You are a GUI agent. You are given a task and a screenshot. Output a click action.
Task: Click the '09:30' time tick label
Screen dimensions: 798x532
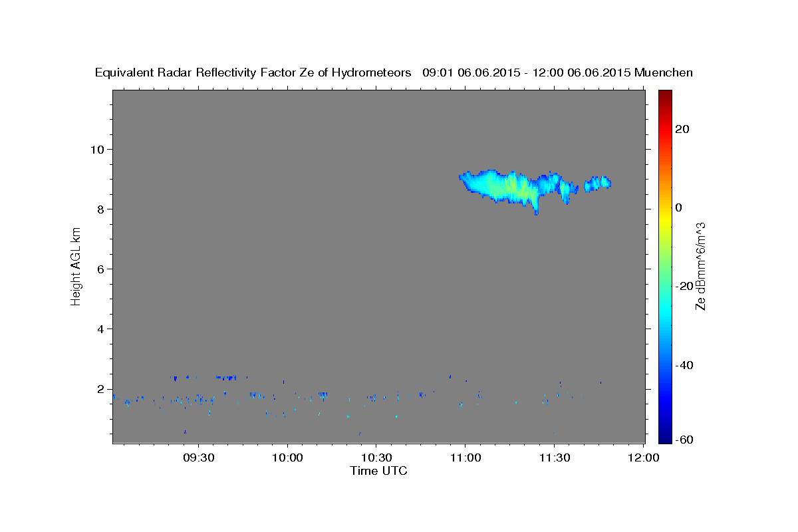point(198,458)
